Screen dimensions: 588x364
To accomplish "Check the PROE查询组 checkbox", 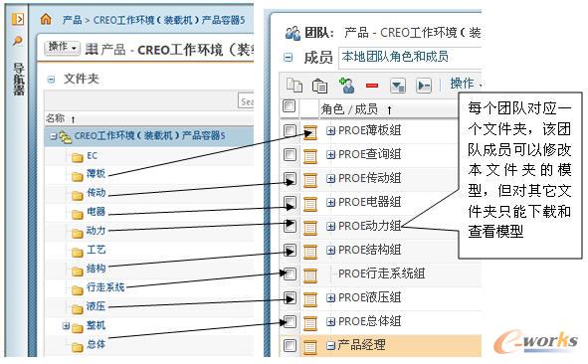I will pos(290,154).
